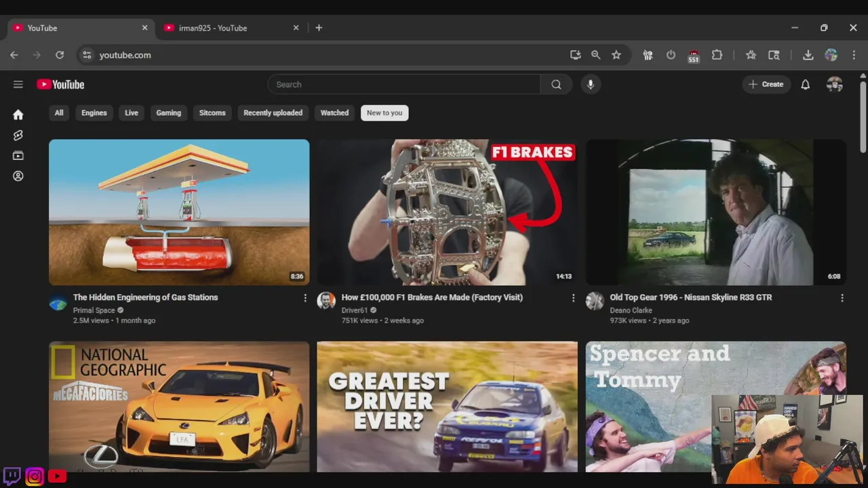This screenshot has height=488, width=868.
Task: Select the Live filter chip
Action: click(x=132, y=113)
